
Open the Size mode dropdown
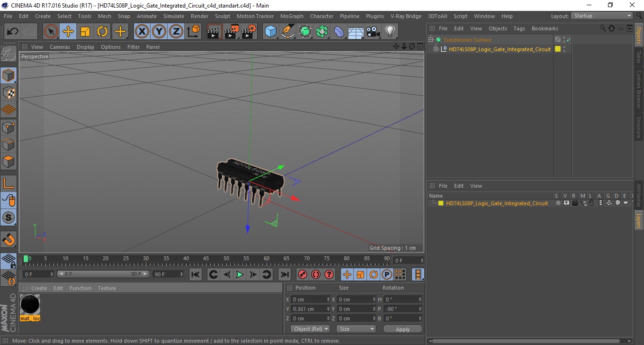356,329
